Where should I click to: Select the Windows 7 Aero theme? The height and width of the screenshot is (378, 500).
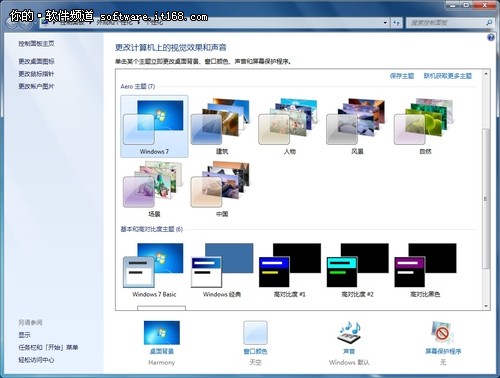pos(154,126)
